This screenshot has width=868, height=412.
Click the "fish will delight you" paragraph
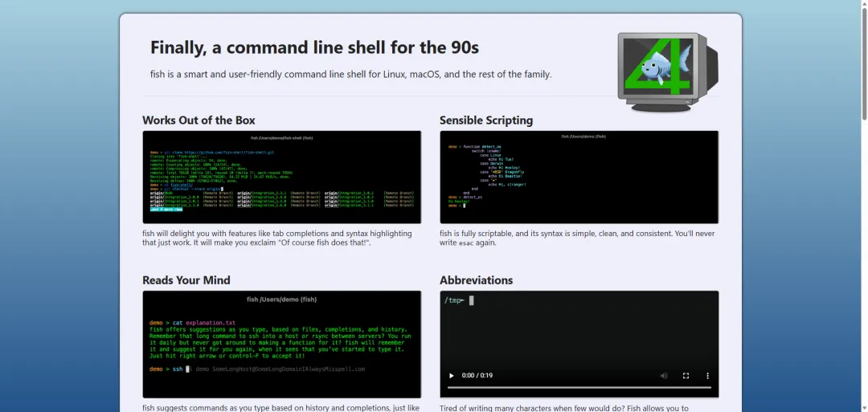point(277,238)
